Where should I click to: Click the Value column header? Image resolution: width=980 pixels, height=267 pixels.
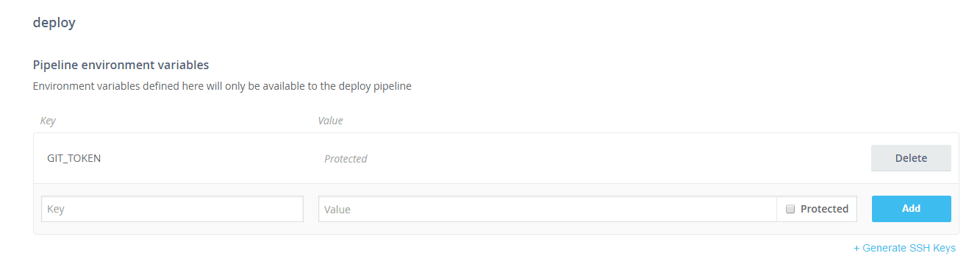[x=330, y=121]
